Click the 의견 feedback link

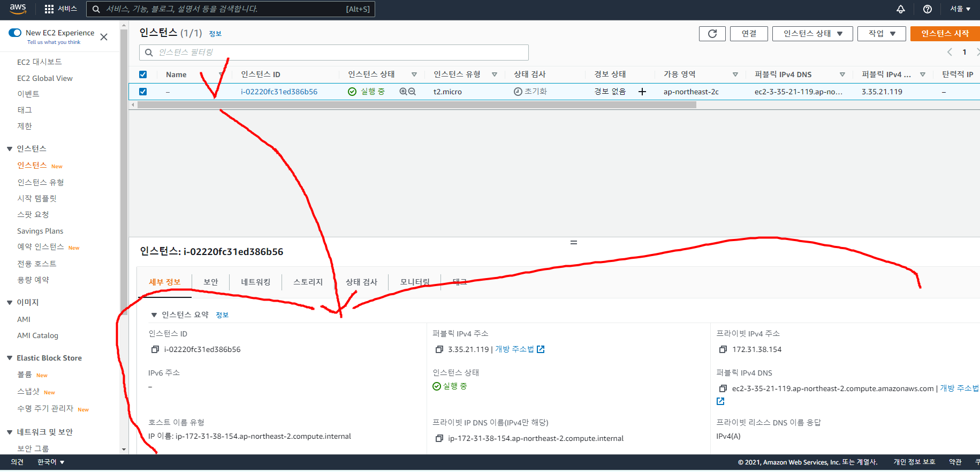(17, 462)
